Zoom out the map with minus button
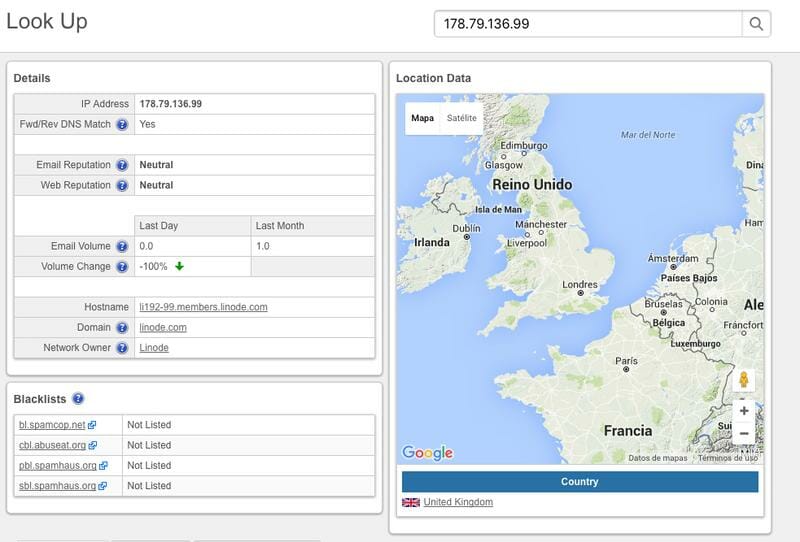Image resolution: width=800 pixels, height=542 pixels. pyautogui.click(x=744, y=433)
